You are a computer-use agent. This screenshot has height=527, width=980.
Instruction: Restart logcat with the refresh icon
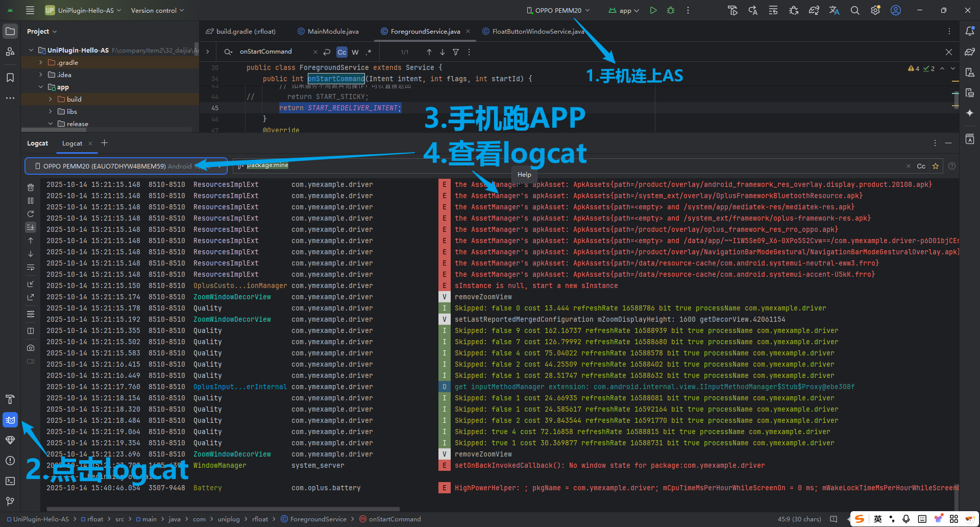point(31,214)
